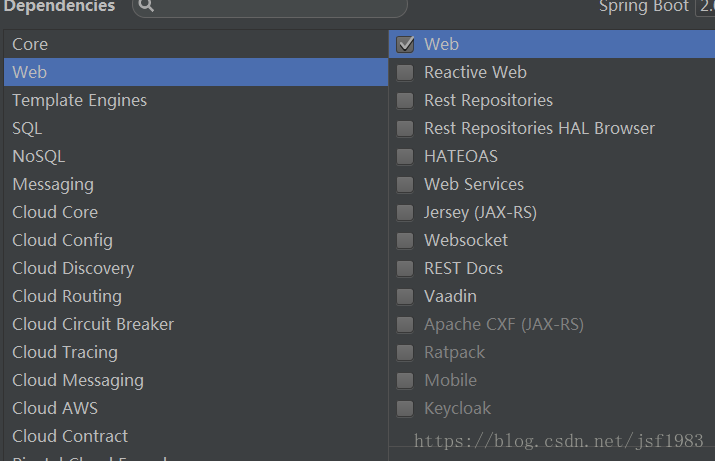Click the Rest Repositories label text
Image resolution: width=715 pixels, height=461 pixels.
click(488, 100)
